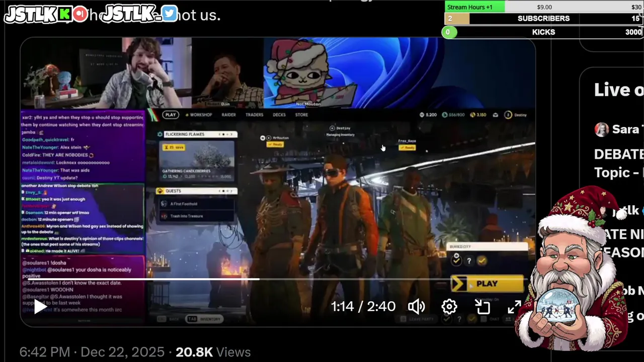Expand the QUESTS panel header
The height and width of the screenshot is (362, 644).
196,191
